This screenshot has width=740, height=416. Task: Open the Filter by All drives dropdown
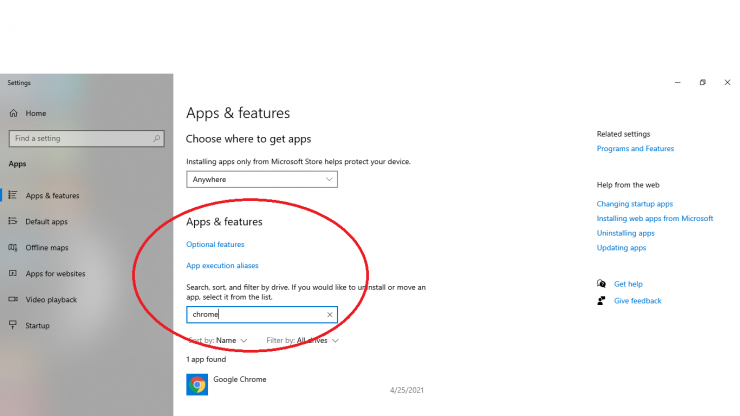coord(303,340)
